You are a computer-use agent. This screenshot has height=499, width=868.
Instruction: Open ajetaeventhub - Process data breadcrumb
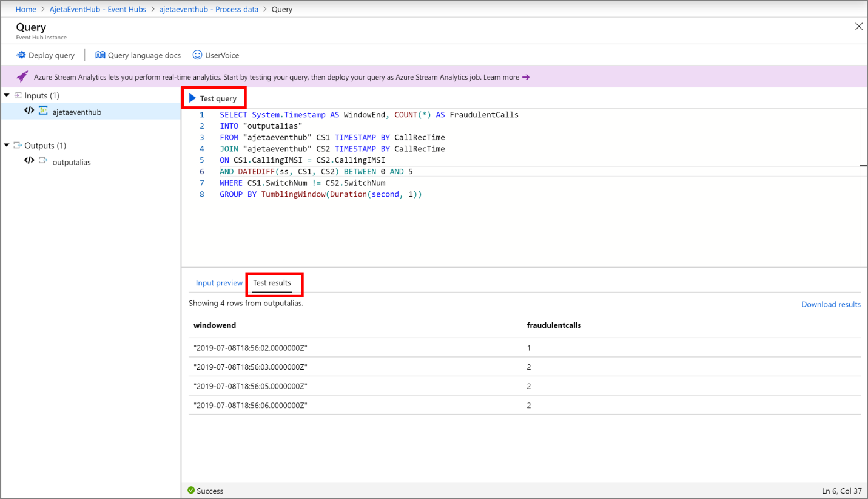(209, 10)
